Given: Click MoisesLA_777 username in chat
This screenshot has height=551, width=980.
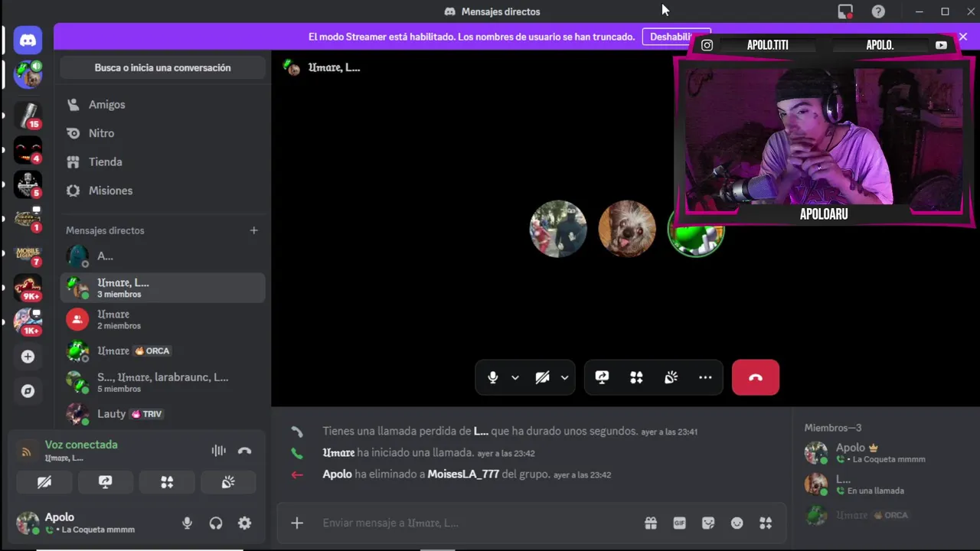Looking at the screenshot, I should (x=463, y=474).
